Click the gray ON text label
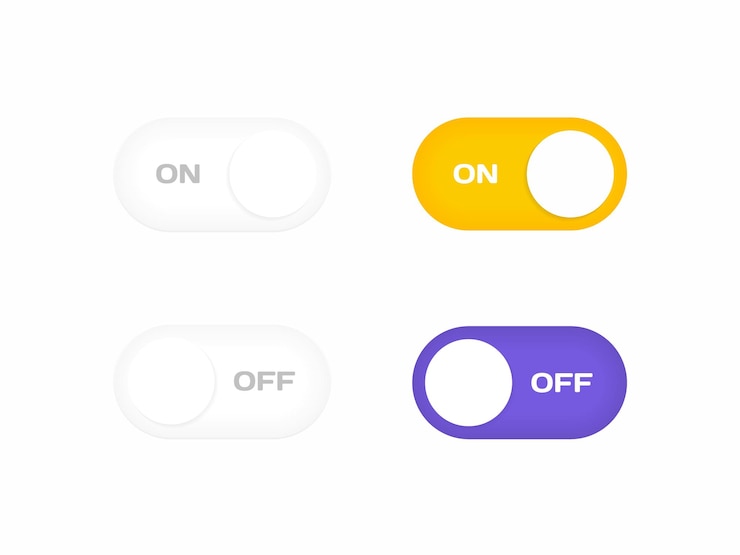Screen dimensions: 740x555 178,174
